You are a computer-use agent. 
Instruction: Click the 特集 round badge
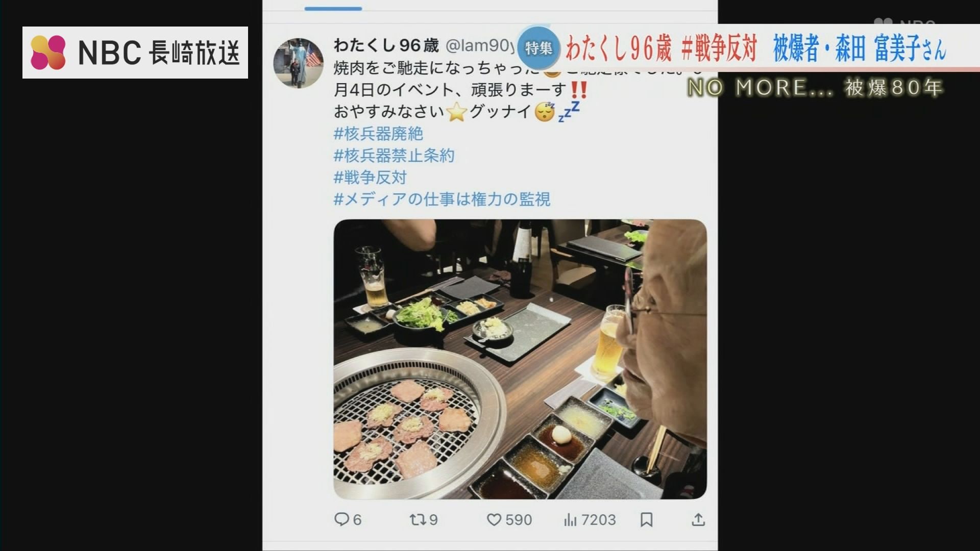tap(538, 48)
